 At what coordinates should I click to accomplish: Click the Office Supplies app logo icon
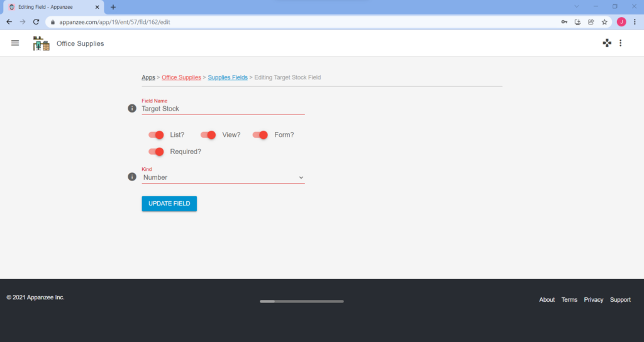pos(41,43)
